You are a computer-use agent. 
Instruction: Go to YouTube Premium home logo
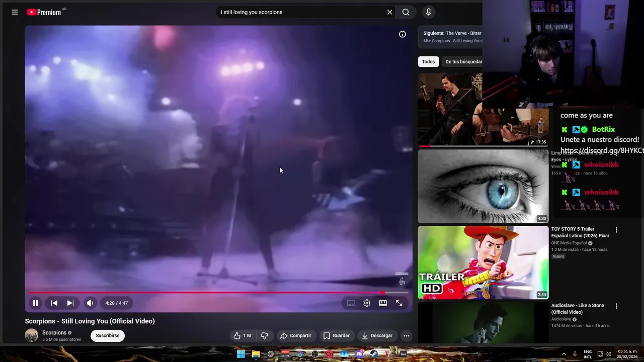coord(44,12)
